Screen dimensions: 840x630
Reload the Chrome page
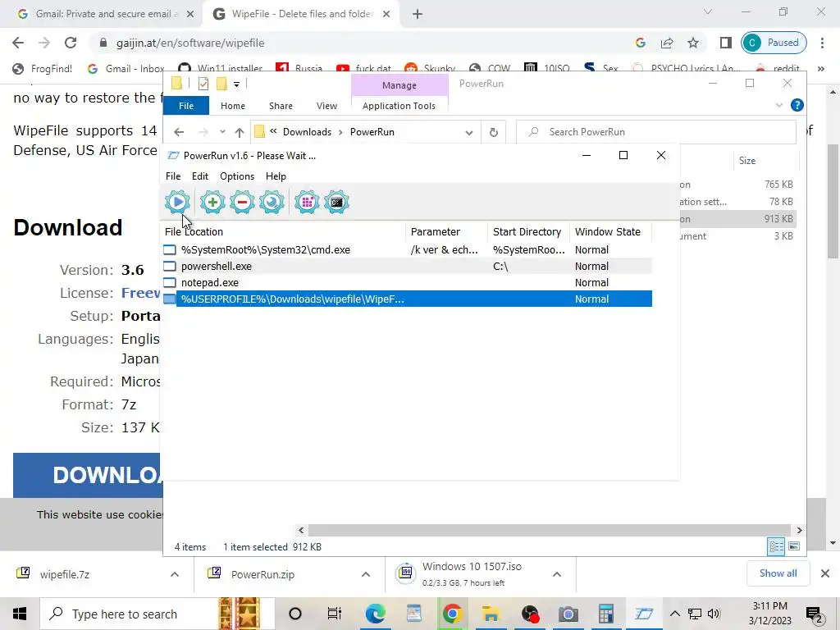(71, 43)
